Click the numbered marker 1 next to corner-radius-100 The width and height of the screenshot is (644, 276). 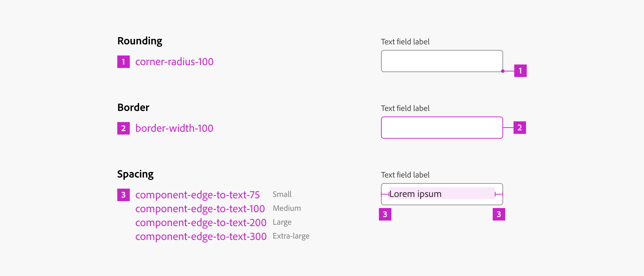(123, 62)
